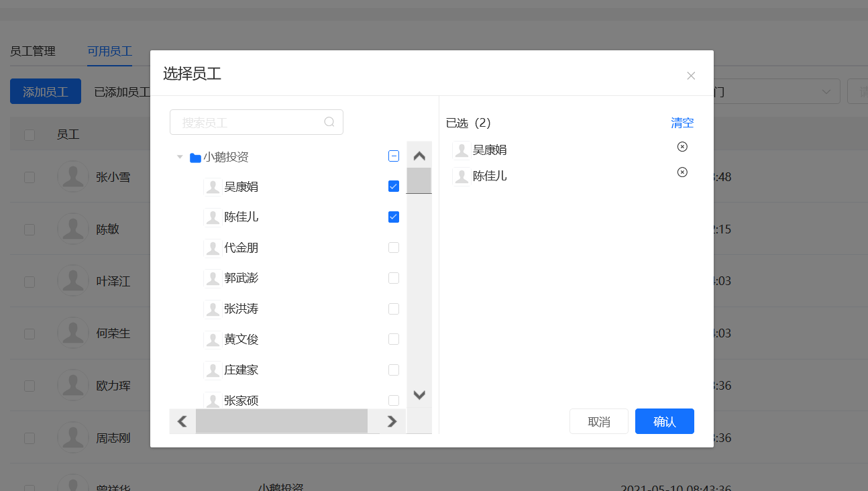Remove 吴康娟 from the selected list
Viewport: 868px width, 491px height.
click(x=682, y=147)
